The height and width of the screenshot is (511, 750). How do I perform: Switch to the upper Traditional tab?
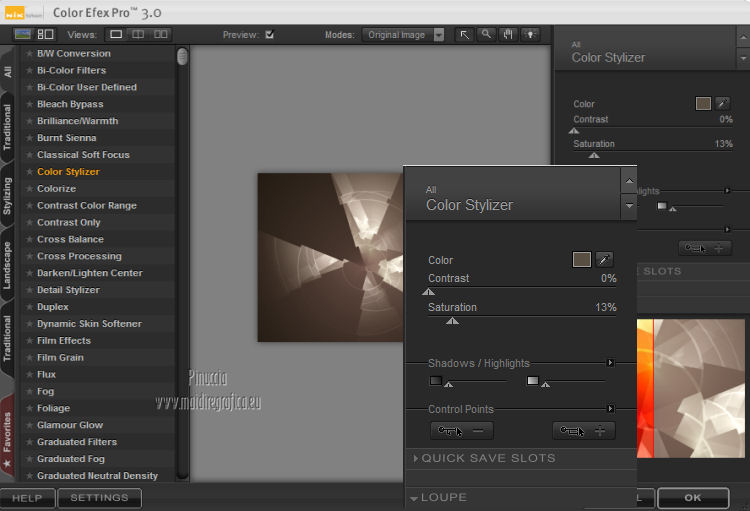tap(7, 127)
